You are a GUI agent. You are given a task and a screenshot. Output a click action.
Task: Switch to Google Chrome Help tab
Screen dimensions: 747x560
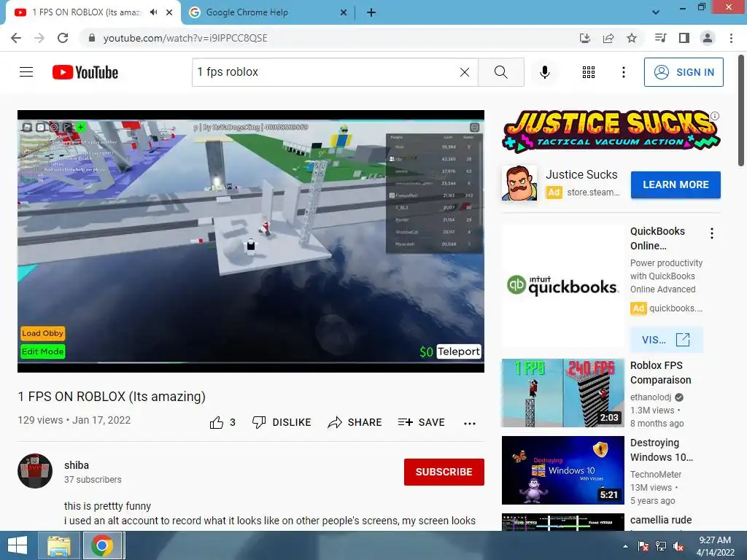pos(267,12)
